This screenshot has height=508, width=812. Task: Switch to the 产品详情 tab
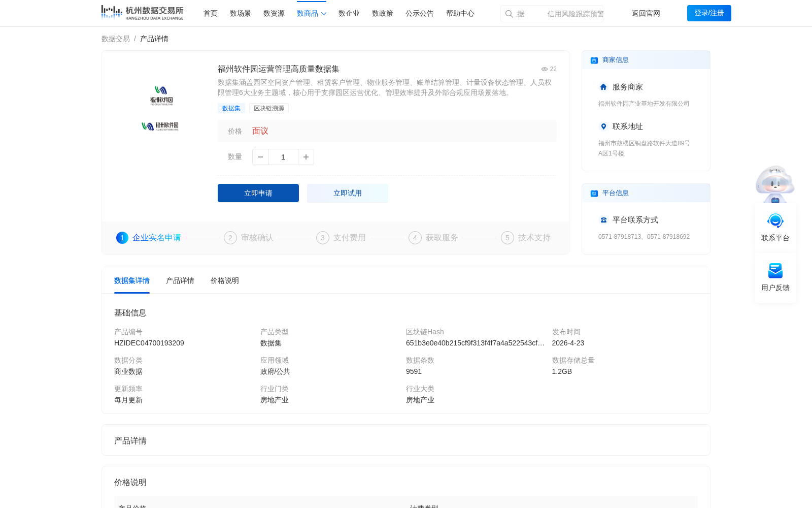pyautogui.click(x=180, y=280)
